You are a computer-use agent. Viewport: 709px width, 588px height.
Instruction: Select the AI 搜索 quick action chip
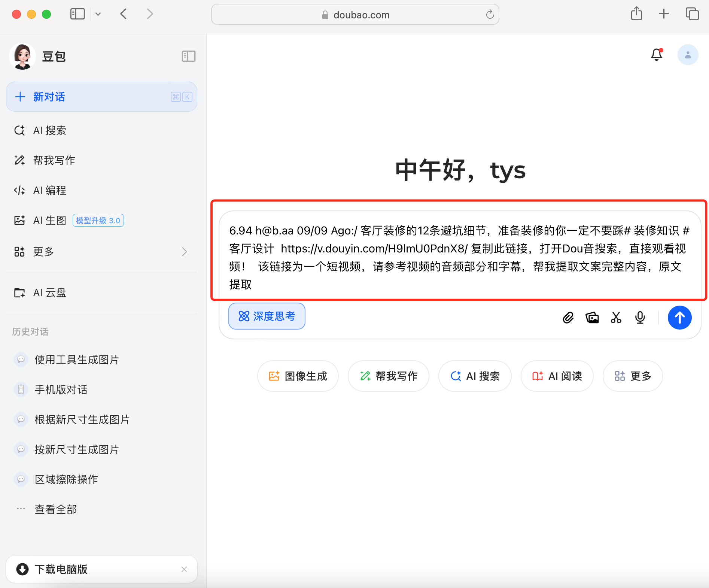(475, 376)
